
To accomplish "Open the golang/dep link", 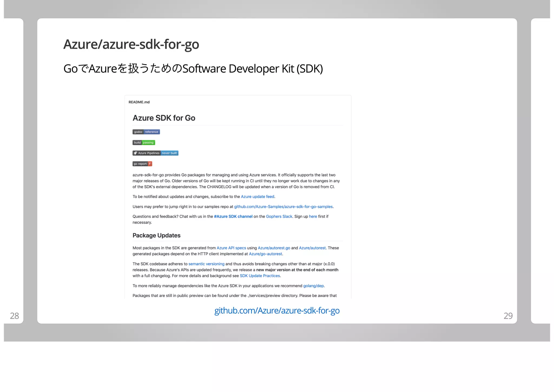I will [x=313, y=286].
